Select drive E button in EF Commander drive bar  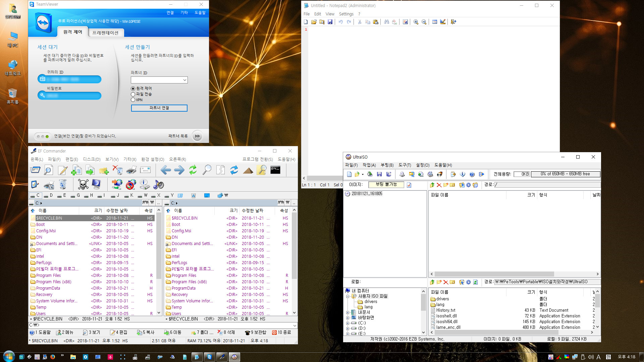[x=62, y=195]
